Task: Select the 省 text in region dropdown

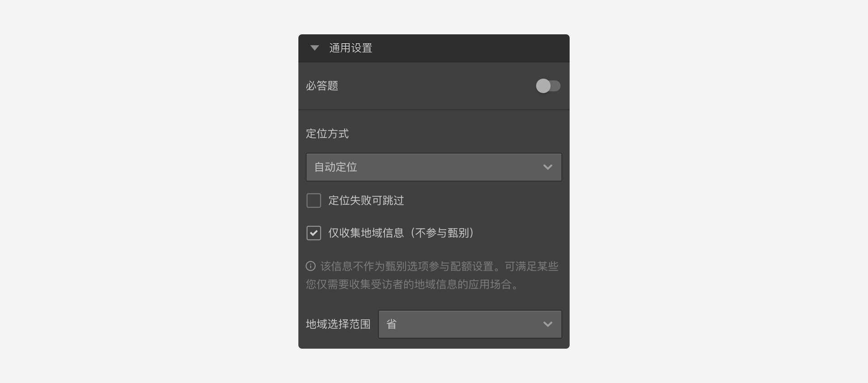Action: point(392,324)
